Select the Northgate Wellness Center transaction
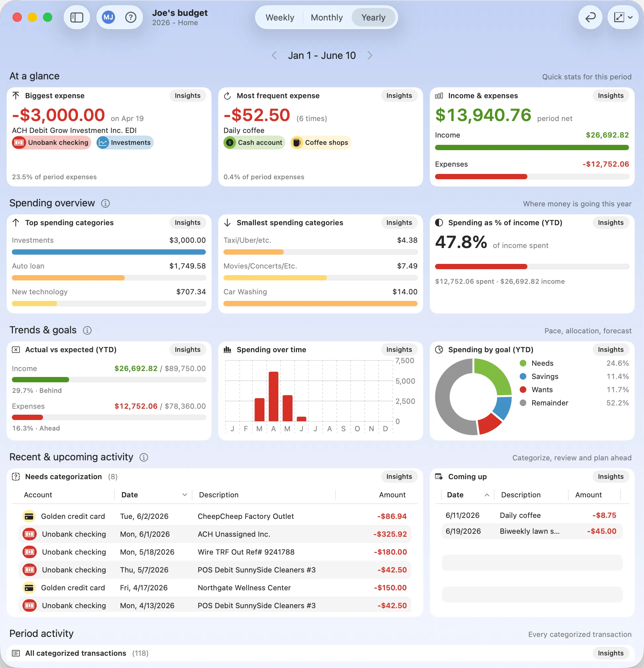This screenshot has height=668, width=644. [x=215, y=588]
